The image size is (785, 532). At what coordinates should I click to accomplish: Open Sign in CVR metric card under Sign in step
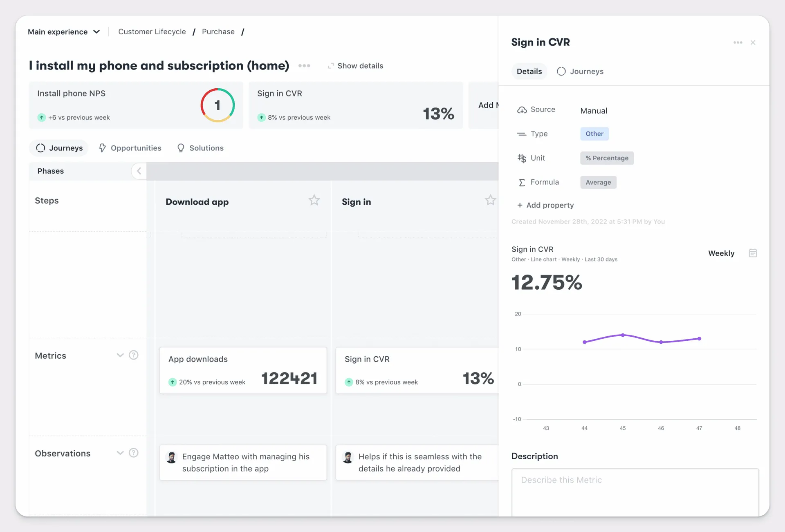pos(417,371)
